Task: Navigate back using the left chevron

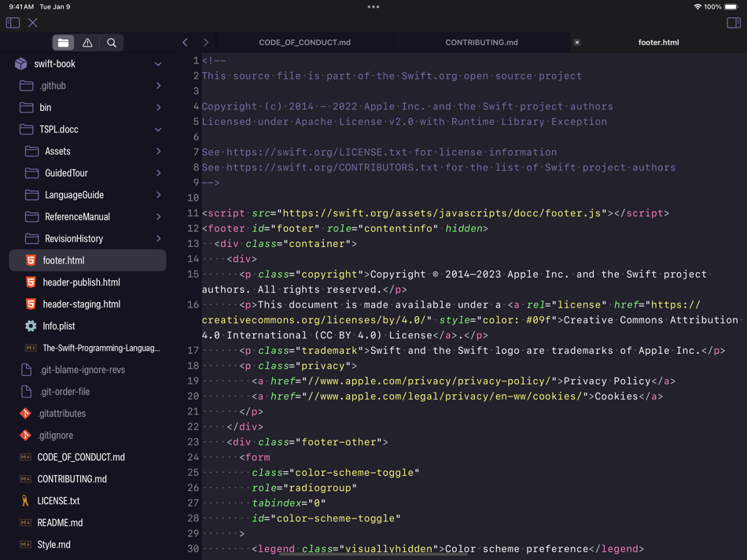Action: click(185, 42)
